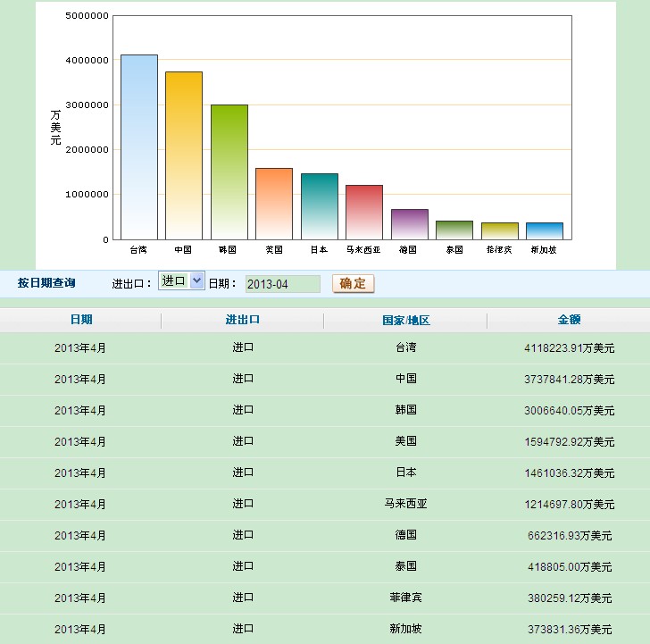Click the 日期 column header
The width and height of the screenshot is (650, 644).
tap(81, 319)
